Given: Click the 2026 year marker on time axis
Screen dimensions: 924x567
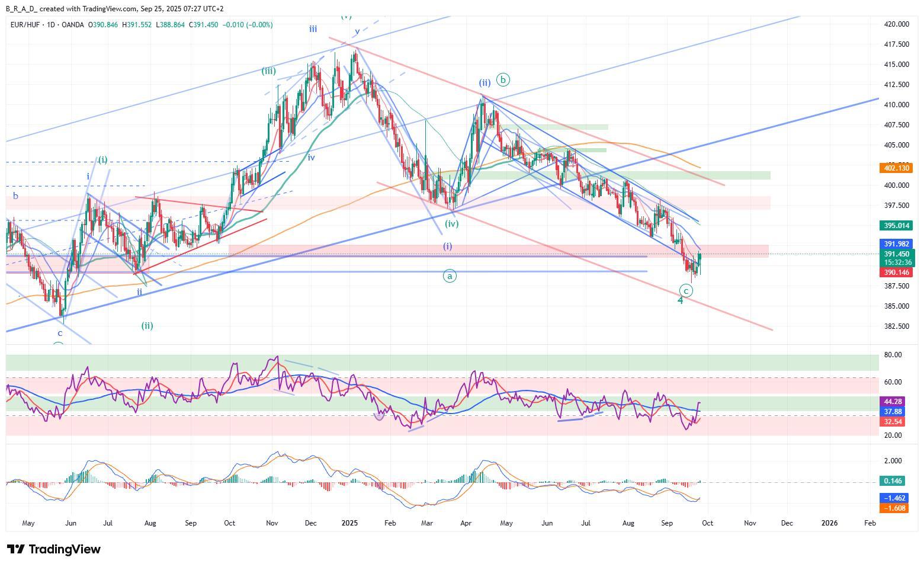Looking at the screenshot, I should point(829,523).
